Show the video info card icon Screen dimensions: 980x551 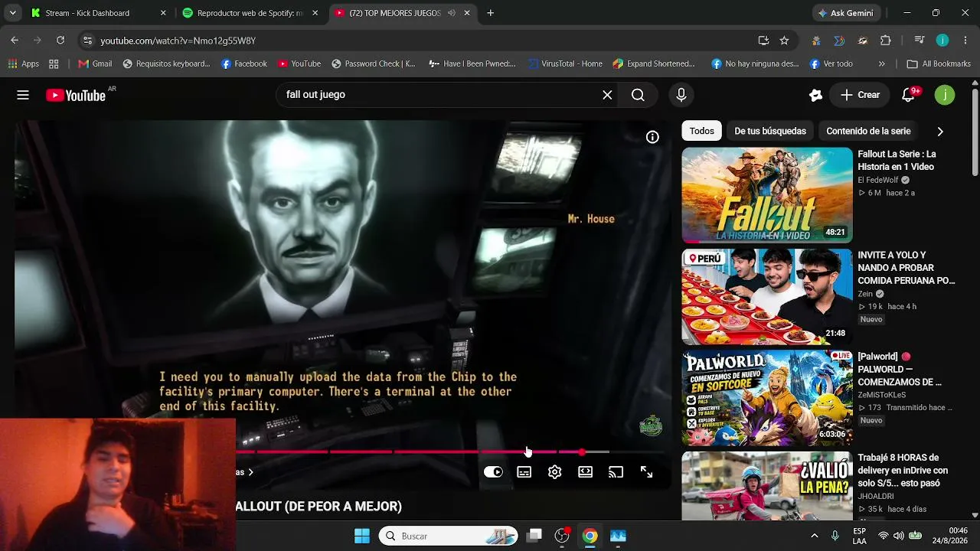(x=652, y=137)
